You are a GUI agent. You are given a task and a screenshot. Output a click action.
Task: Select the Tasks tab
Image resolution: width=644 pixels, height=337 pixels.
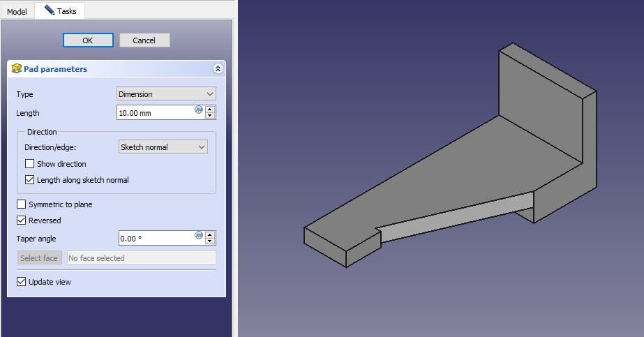coord(60,10)
